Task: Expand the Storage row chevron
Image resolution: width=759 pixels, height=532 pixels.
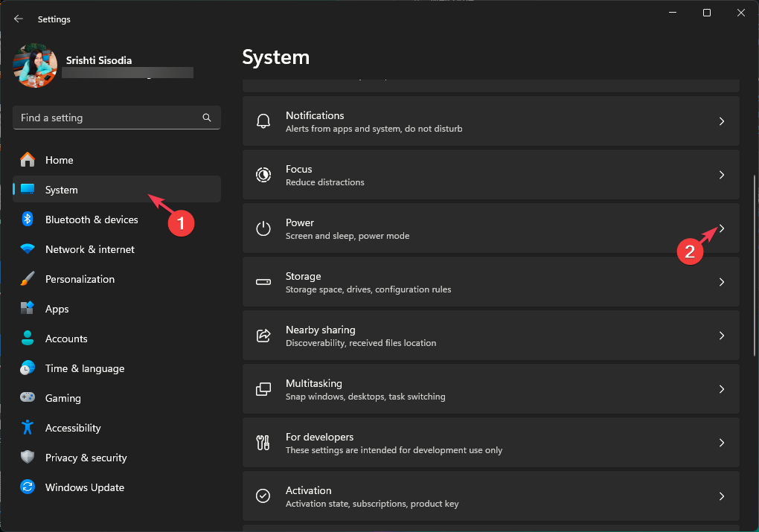Action: 721,282
